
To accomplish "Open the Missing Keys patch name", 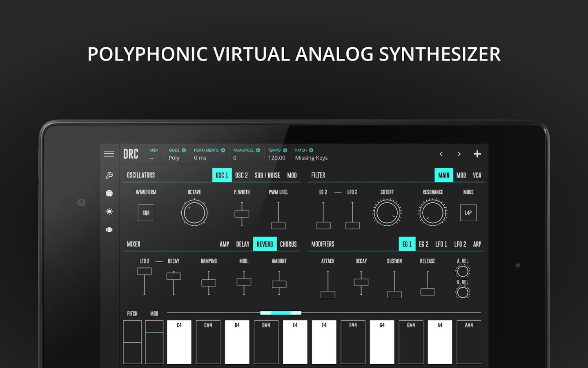I will point(311,158).
